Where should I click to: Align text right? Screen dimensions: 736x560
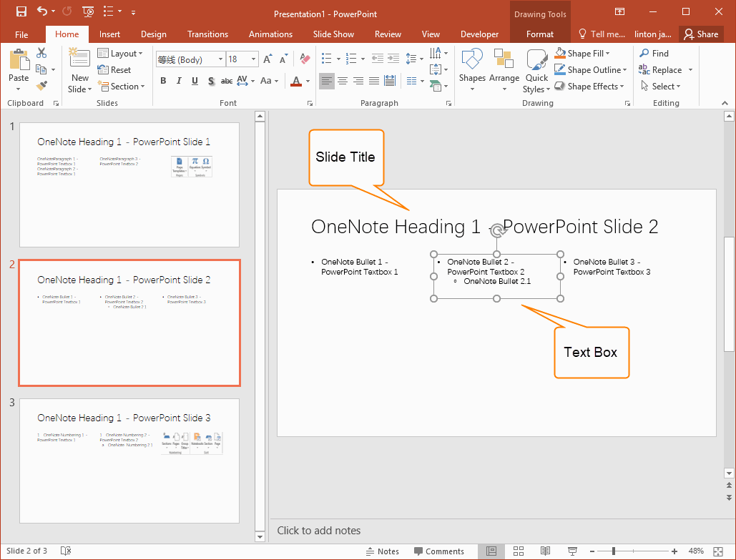click(x=358, y=82)
